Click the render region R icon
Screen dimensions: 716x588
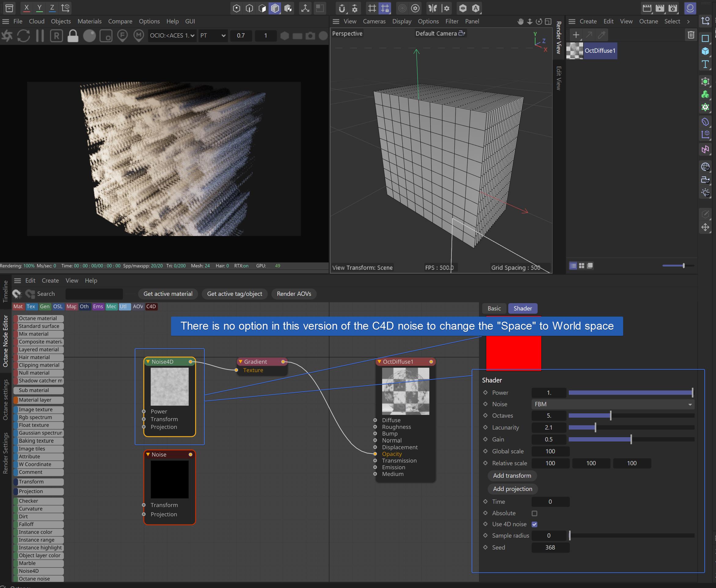56,35
